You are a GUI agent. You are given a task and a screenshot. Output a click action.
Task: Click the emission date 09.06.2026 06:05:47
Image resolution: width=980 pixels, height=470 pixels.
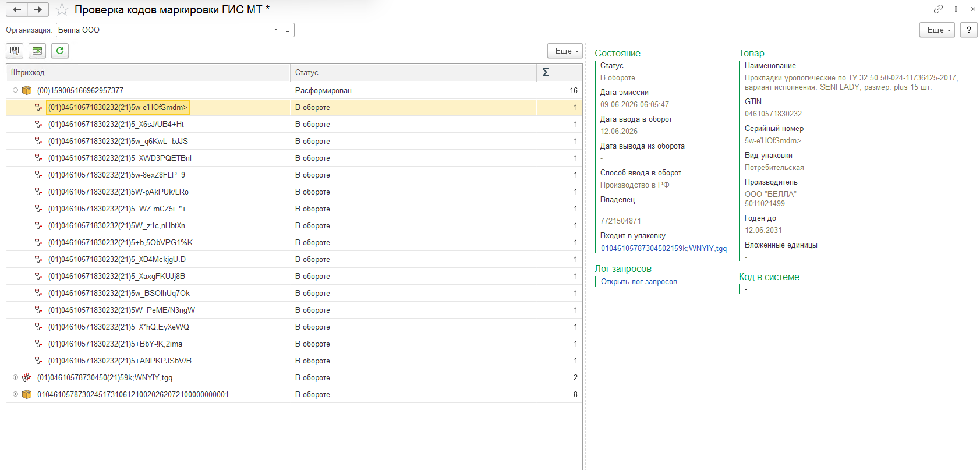[635, 104]
